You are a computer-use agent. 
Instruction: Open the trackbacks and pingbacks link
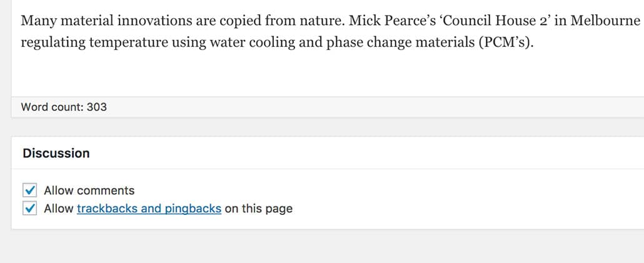click(149, 209)
